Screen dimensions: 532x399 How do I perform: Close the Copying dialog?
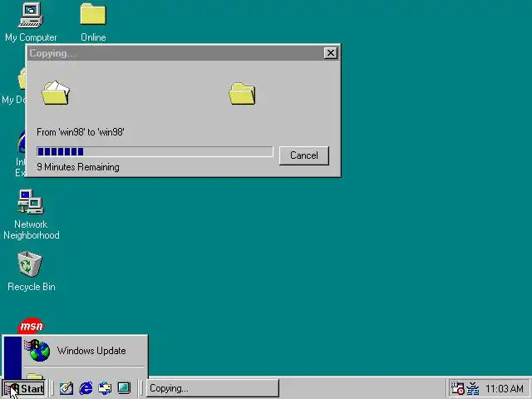point(331,53)
